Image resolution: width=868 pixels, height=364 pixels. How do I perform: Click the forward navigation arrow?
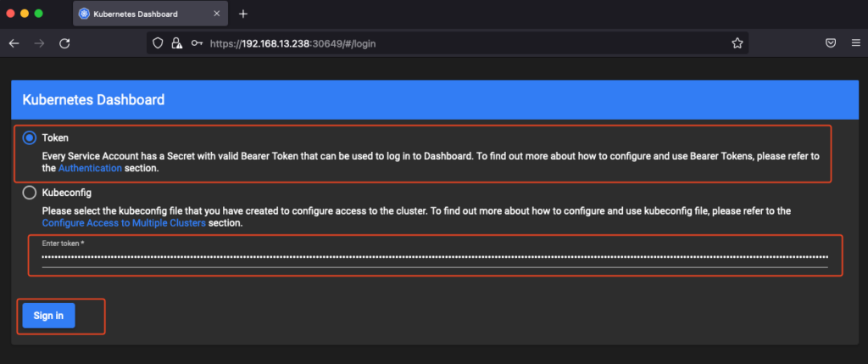(x=39, y=43)
